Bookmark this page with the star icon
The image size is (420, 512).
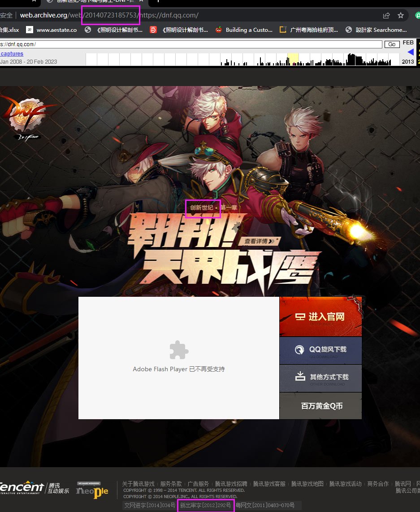pyautogui.click(x=401, y=15)
